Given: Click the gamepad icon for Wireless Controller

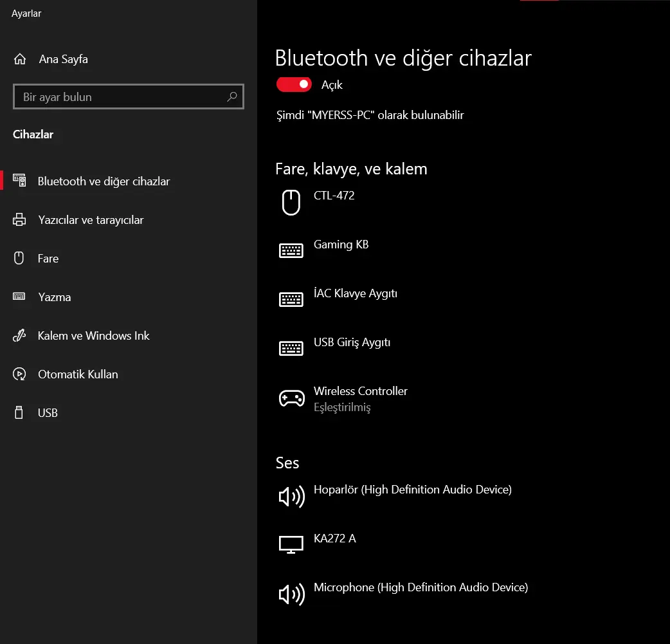Looking at the screenshot, I should tap(291, 398).
